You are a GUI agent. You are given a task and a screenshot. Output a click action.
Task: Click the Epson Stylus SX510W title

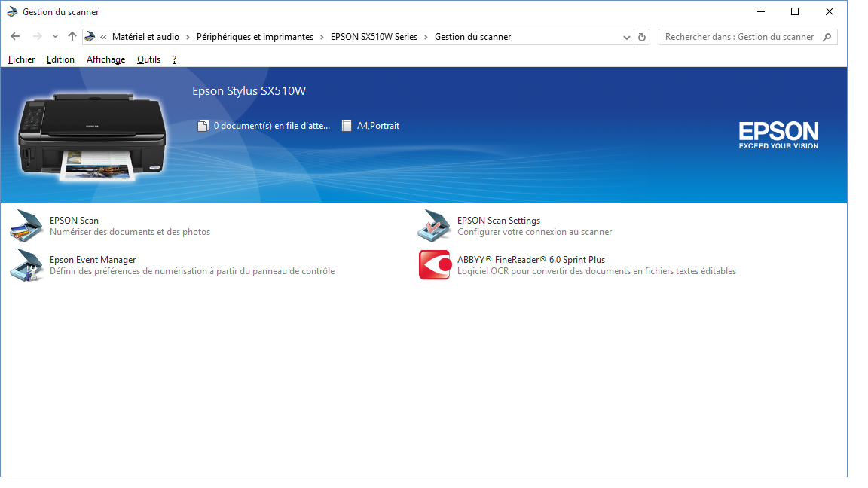249,91
